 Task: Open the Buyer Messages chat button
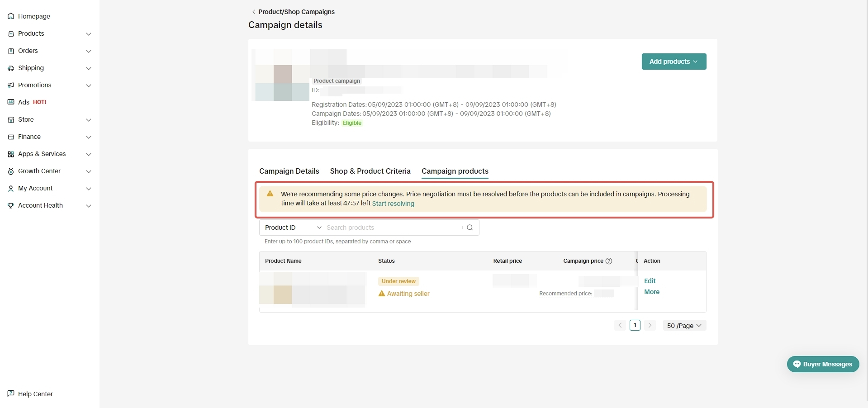pyautogui.click(x=823, y=364)
